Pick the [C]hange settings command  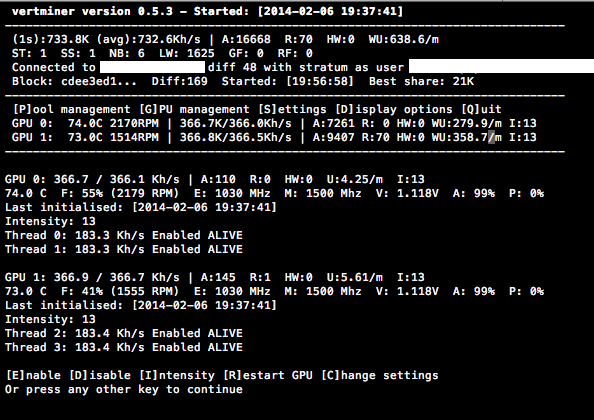[380, 375]
